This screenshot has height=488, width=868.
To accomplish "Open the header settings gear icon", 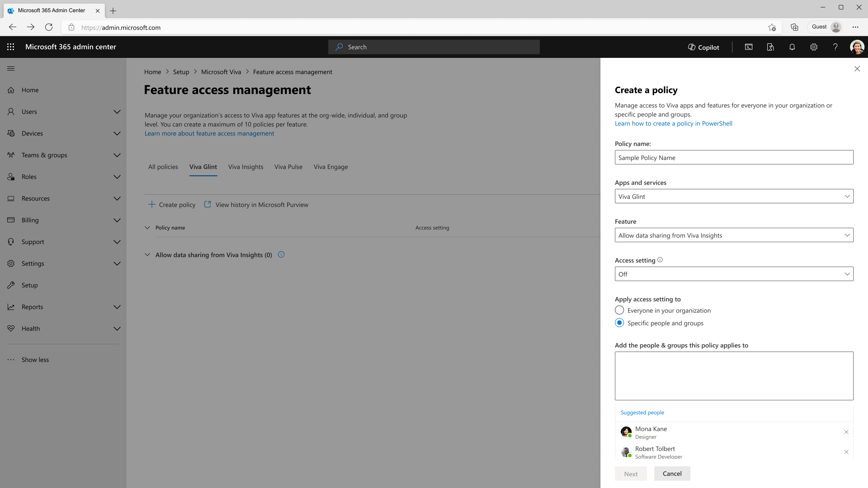I will 814,47.
